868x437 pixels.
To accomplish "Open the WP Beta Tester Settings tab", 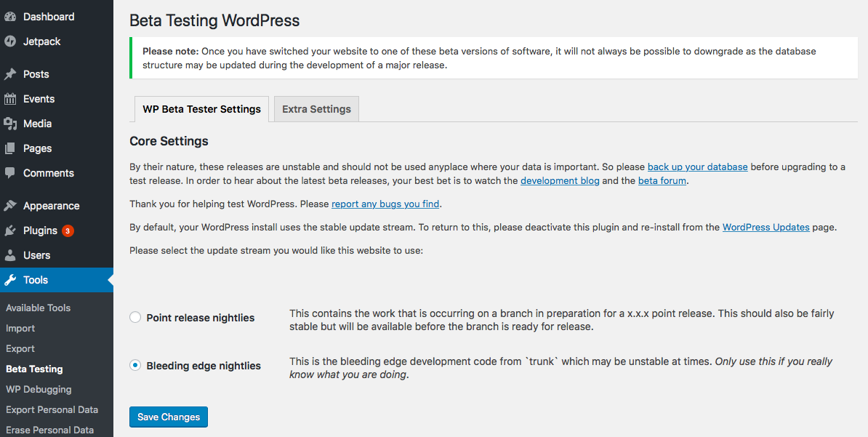I will pyautogui.click(x=201, y=109).
